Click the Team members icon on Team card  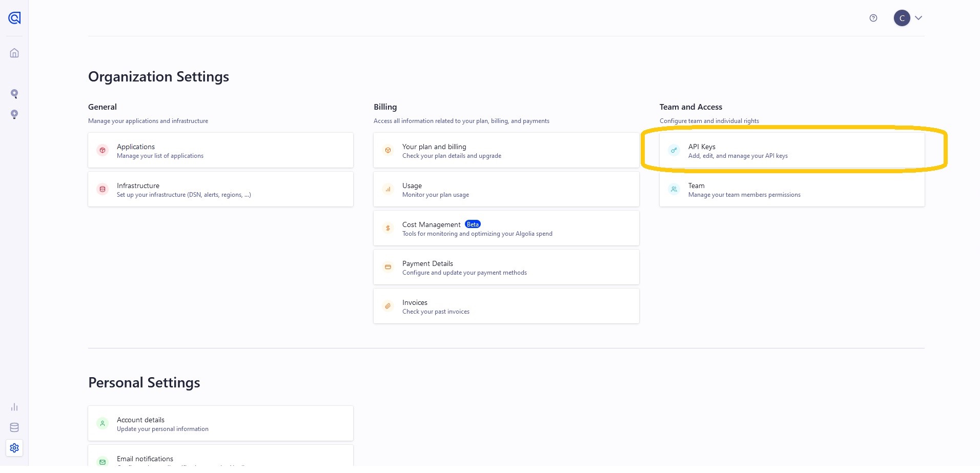673,189
